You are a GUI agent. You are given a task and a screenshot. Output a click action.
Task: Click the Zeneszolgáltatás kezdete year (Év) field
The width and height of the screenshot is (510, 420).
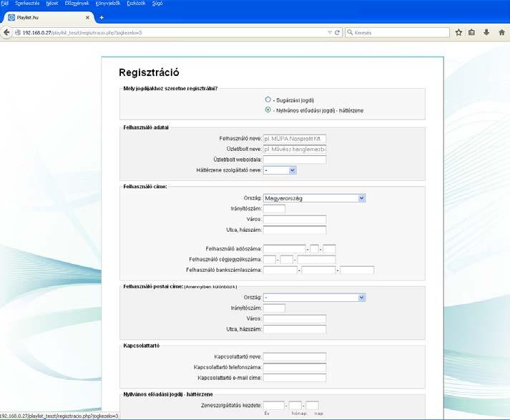pyautogui.click(x=274, y=406)
